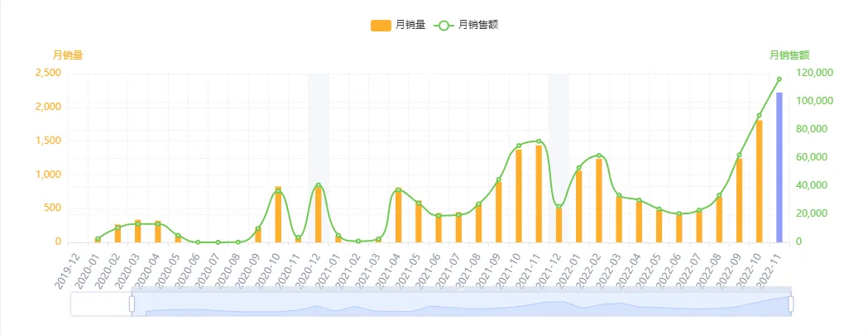Screen dimensions: 868x335
Task: Toggle the 月销量 legend series
Action: (x=398, y=25)
